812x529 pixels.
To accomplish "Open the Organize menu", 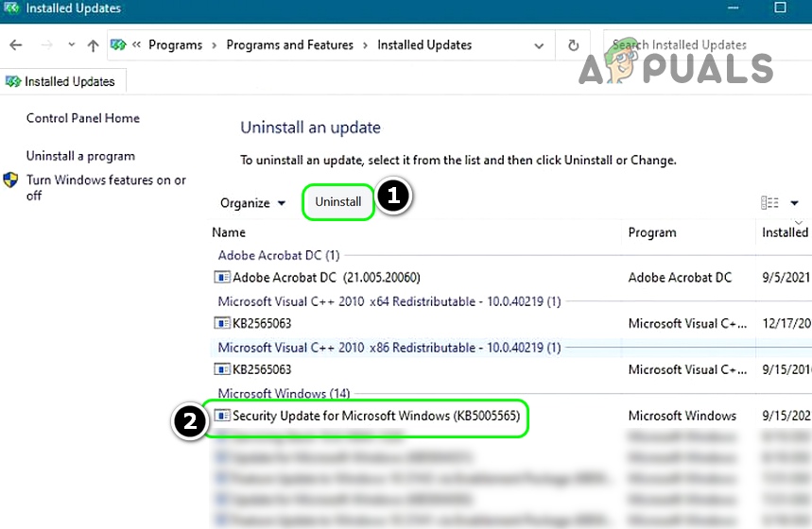I will (252, 203).
